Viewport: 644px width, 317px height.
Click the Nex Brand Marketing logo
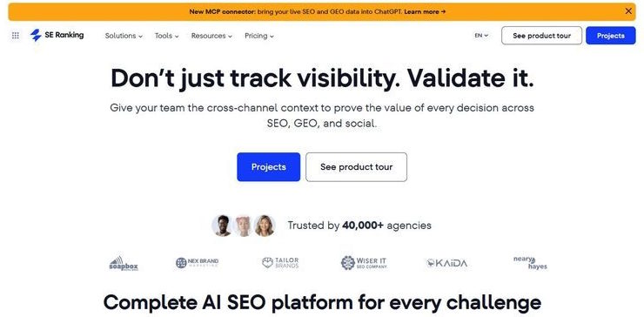pyautogui.click(x=198, y=263)
